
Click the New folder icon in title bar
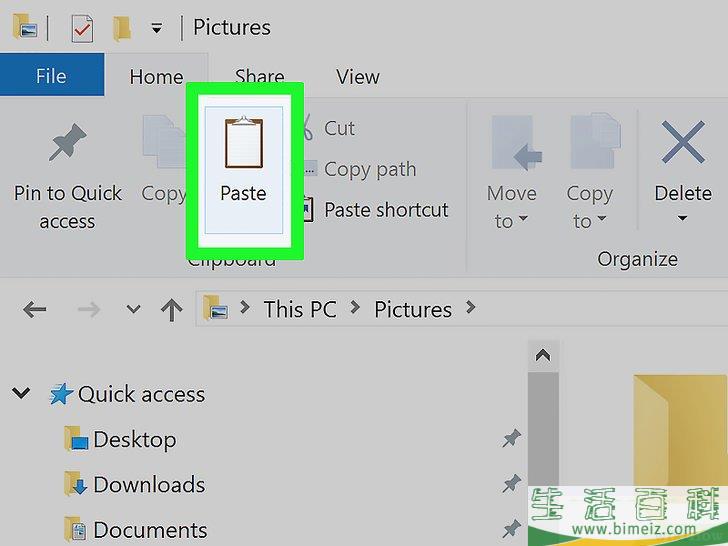click(122, 29)
